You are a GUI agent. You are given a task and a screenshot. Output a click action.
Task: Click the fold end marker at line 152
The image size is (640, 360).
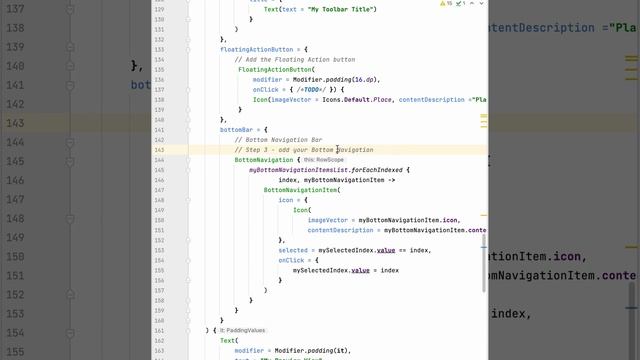point(188,240)
